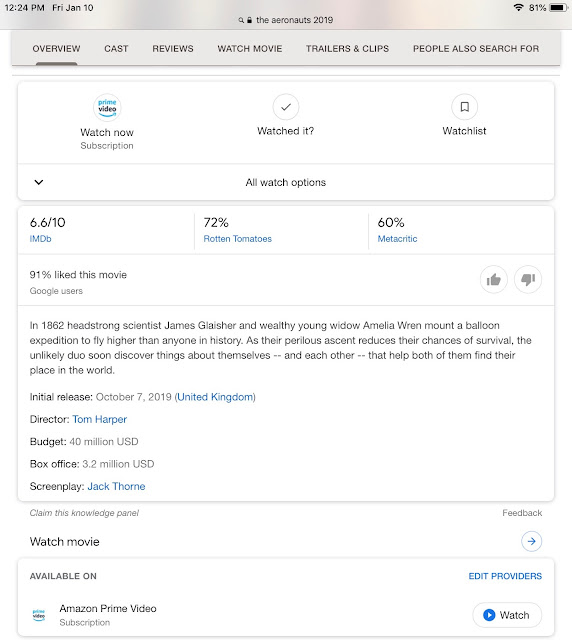Give the movie a thumbs up
Screen dimensions: 572x640
pos(494,280)
